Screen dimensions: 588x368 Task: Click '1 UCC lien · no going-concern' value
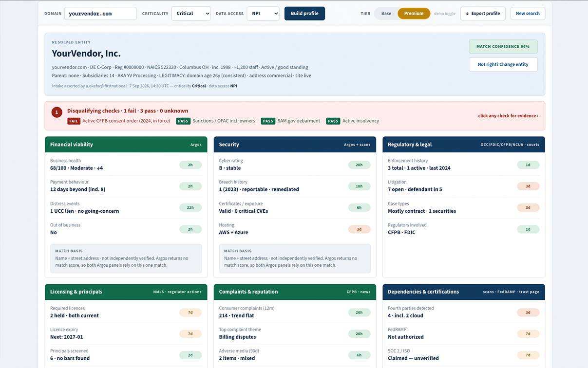pos(84,211)
